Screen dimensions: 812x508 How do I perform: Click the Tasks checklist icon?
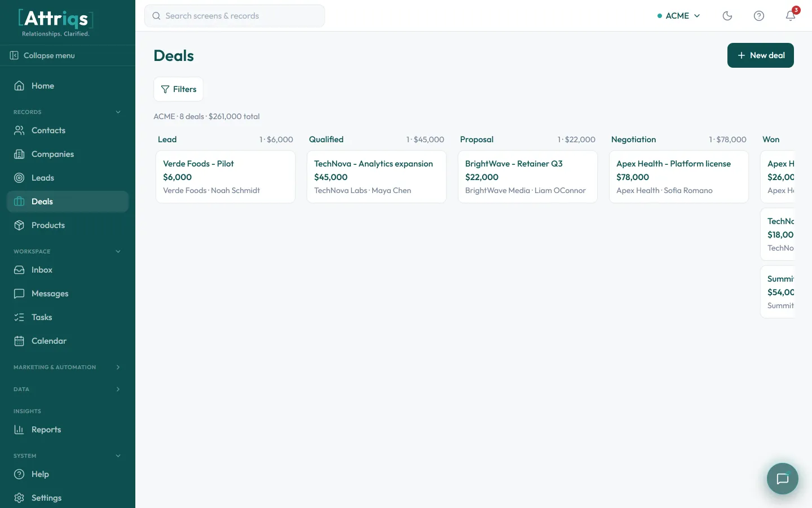(x=19, y=317)
